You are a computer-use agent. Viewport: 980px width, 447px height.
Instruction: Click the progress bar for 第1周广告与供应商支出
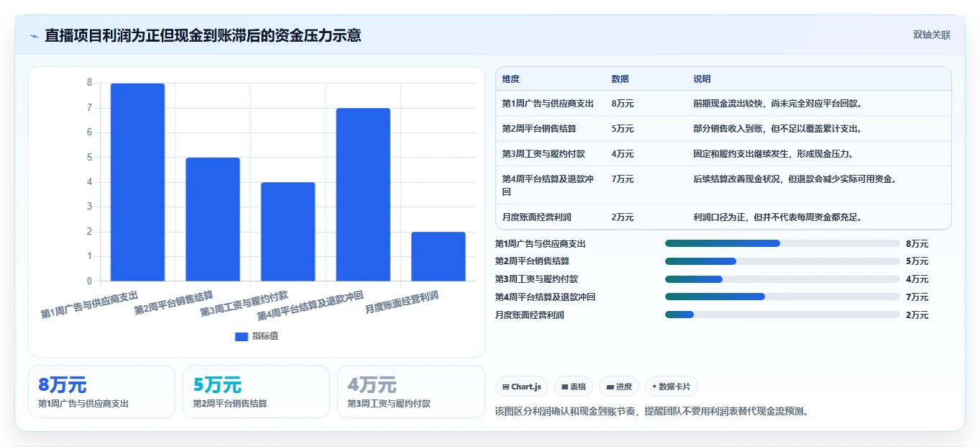(782, 243)
